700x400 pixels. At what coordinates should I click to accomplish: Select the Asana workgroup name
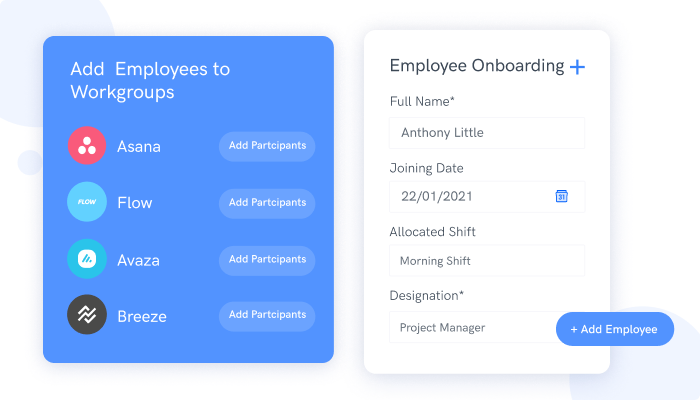point(139,146)
